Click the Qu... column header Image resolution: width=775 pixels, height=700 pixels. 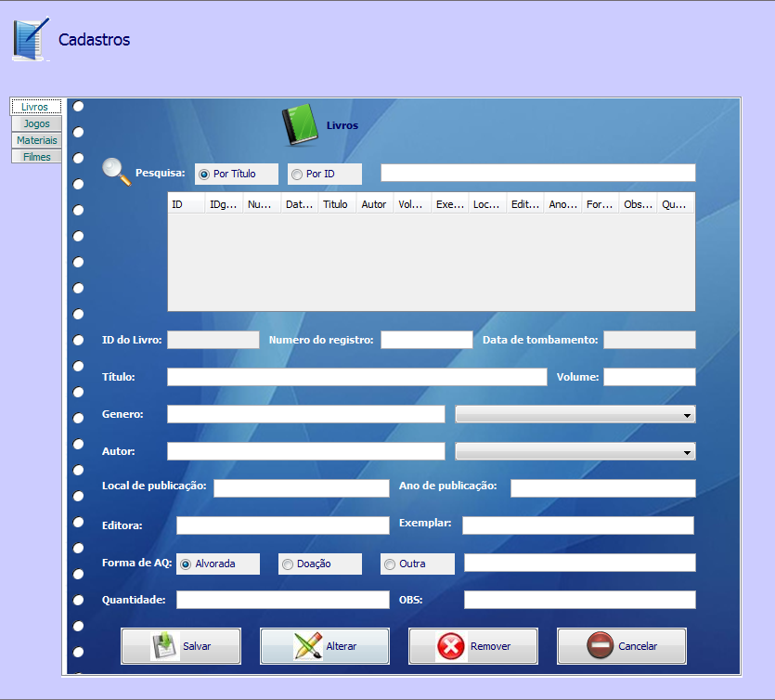675,204
